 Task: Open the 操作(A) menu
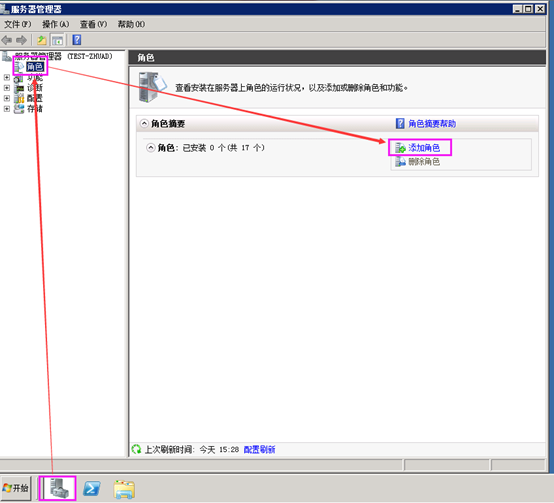55,24
